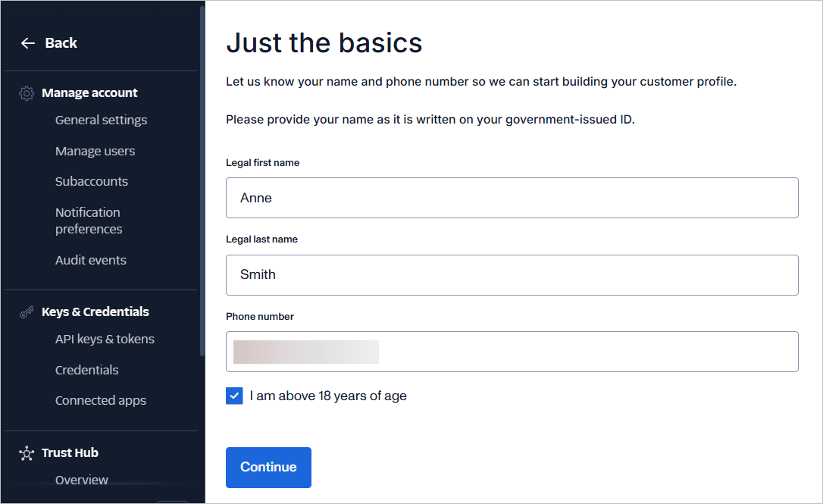Go to Subaccounts

point(92,182)
